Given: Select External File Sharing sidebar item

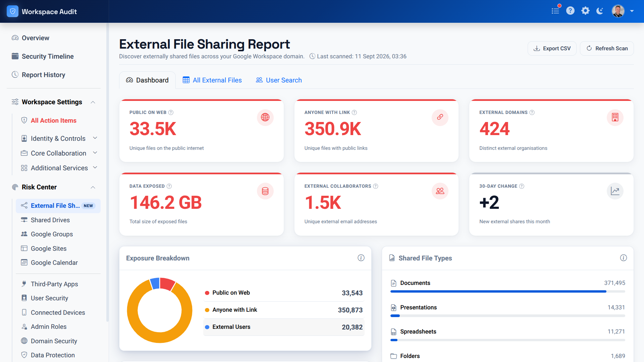Looking at the screenshot, I should (58, 205).
